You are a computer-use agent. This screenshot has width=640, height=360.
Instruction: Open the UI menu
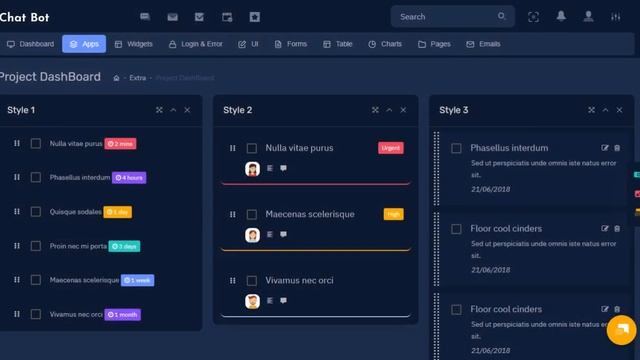tap(248, 44)
